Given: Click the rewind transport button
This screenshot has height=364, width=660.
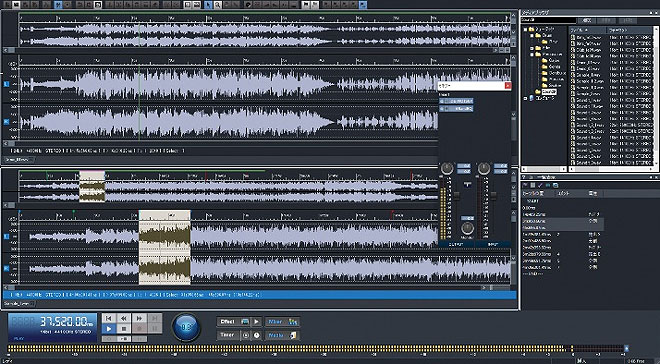Looking at the screenshot, I should point(124,318).
